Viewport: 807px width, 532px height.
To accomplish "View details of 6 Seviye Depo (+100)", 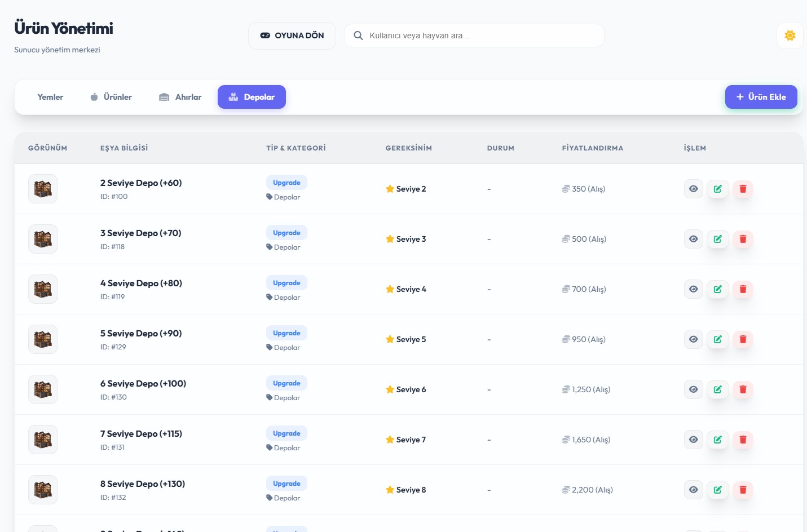I will (x=694, y=389).
